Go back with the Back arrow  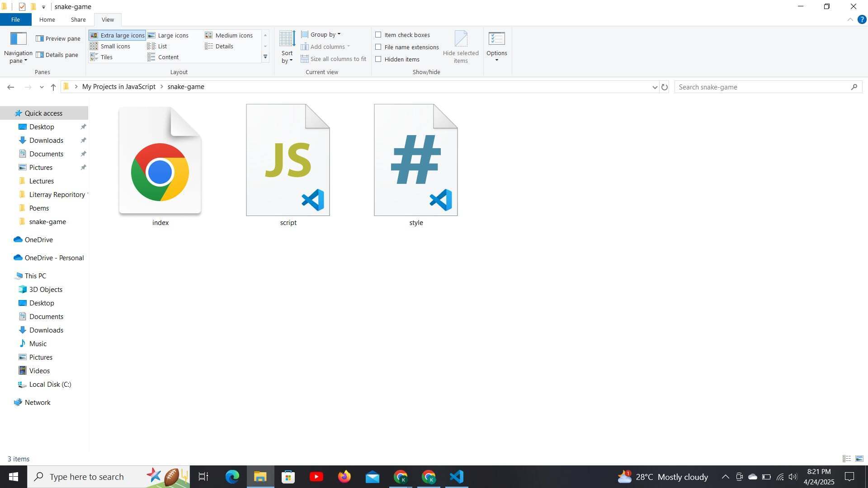point(11,87)
